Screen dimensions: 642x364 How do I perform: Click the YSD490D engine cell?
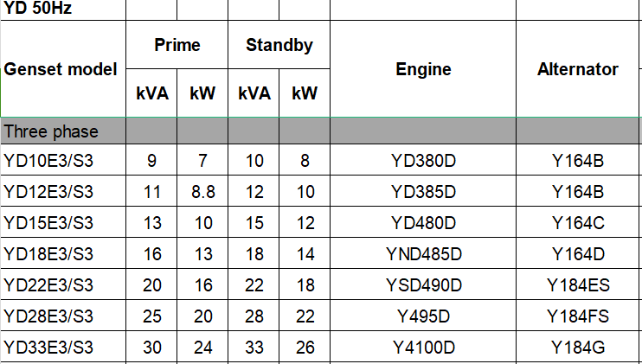423,284
